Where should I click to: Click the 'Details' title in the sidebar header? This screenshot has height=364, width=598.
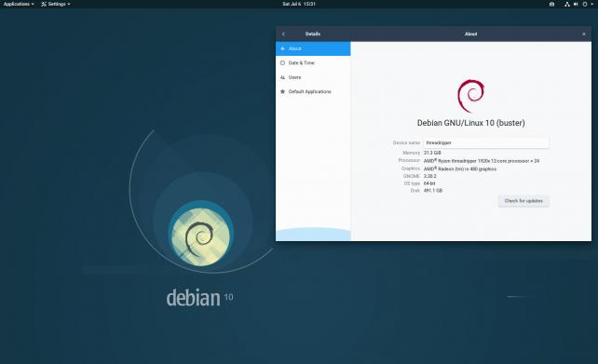(x=313, y=34)
